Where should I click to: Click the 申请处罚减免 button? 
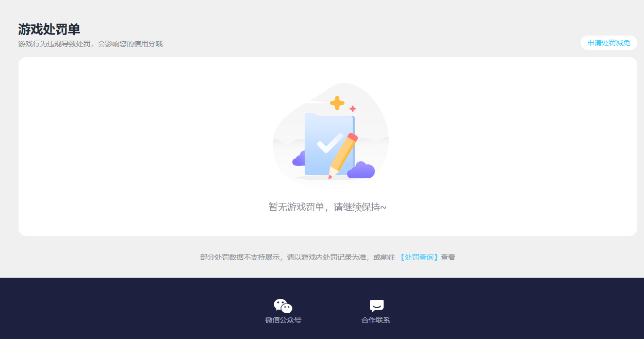608,43
